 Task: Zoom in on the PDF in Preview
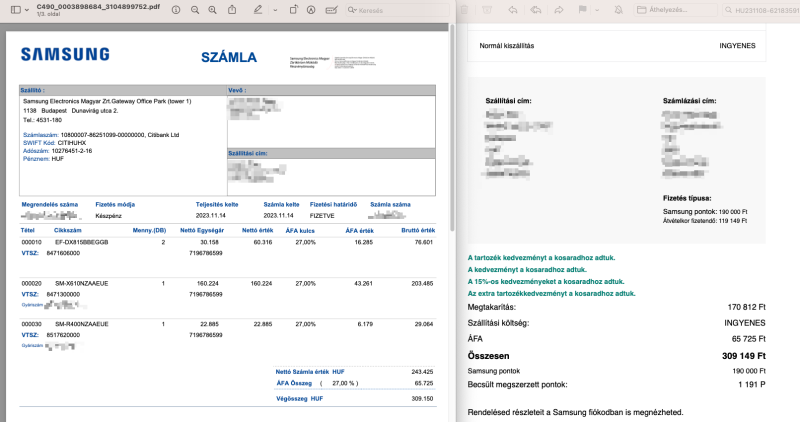click(x=213, y=10)
